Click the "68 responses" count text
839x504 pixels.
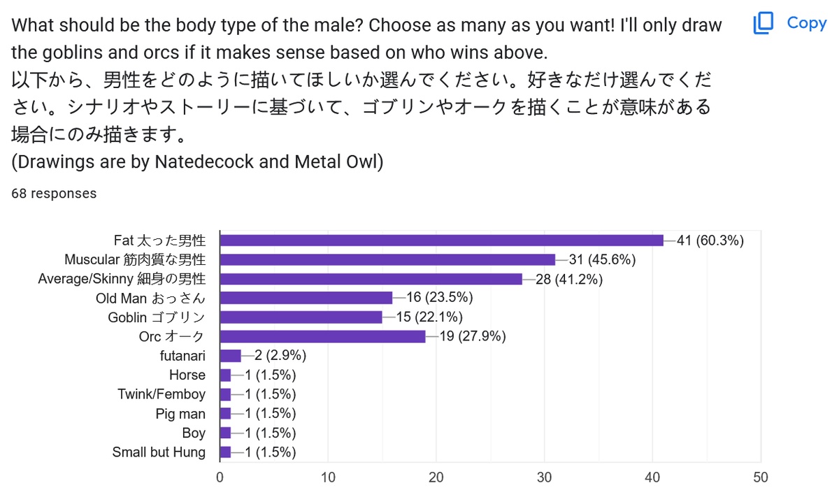coord(54,194)
